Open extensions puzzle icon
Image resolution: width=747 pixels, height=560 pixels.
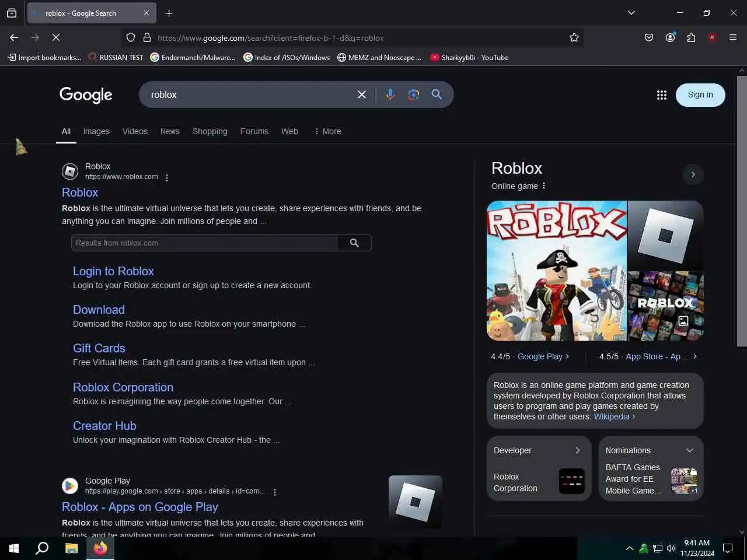691,37
